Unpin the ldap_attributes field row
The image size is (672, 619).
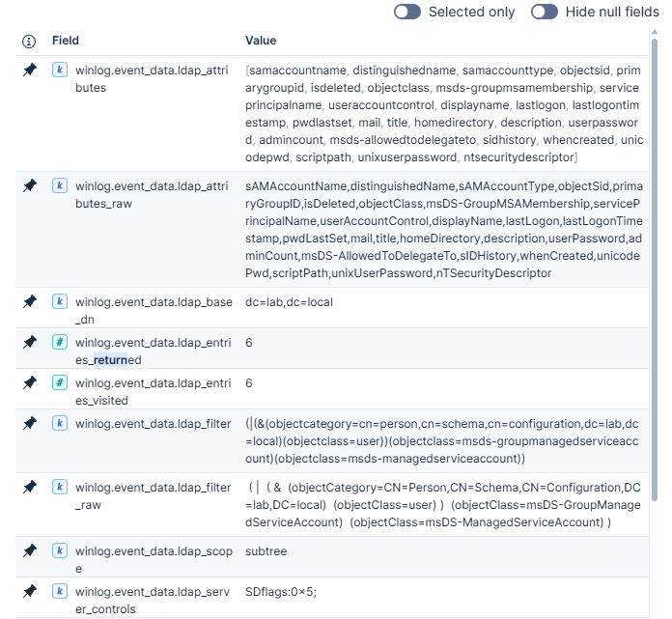pyautogui.click(x=30, y=70)
